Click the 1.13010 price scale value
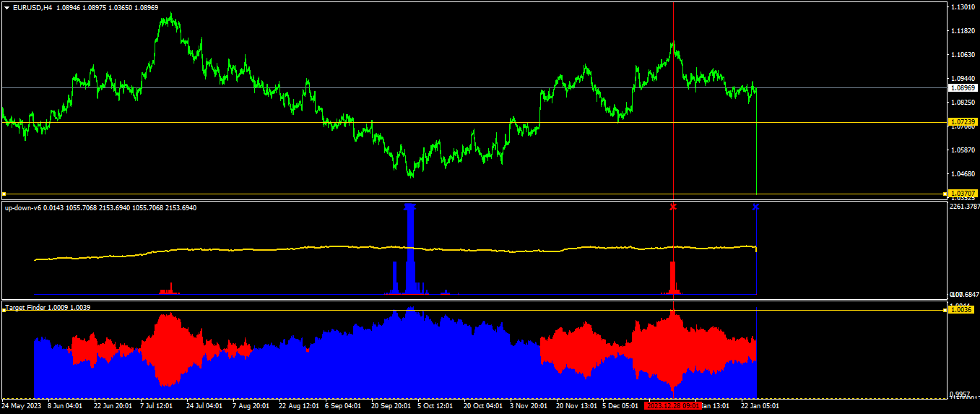The image size is (980, 414). pyautogui.click(x=963, y=7)
